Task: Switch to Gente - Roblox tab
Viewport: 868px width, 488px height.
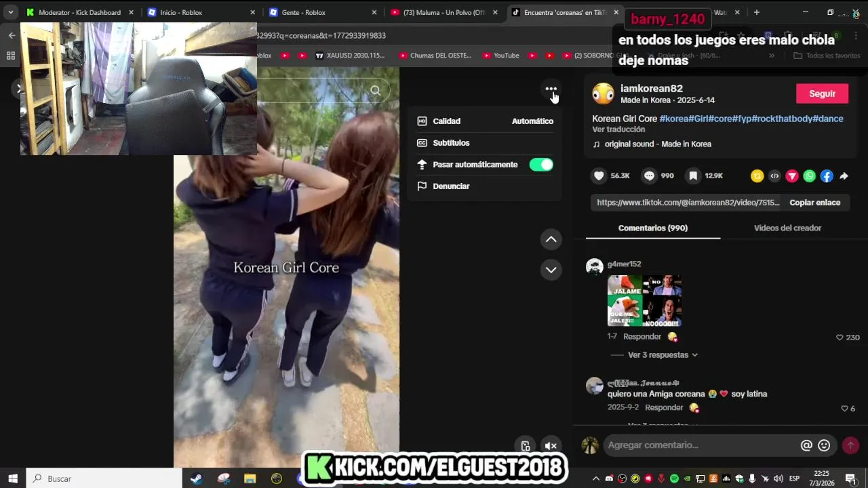Action: click(323, 12)
